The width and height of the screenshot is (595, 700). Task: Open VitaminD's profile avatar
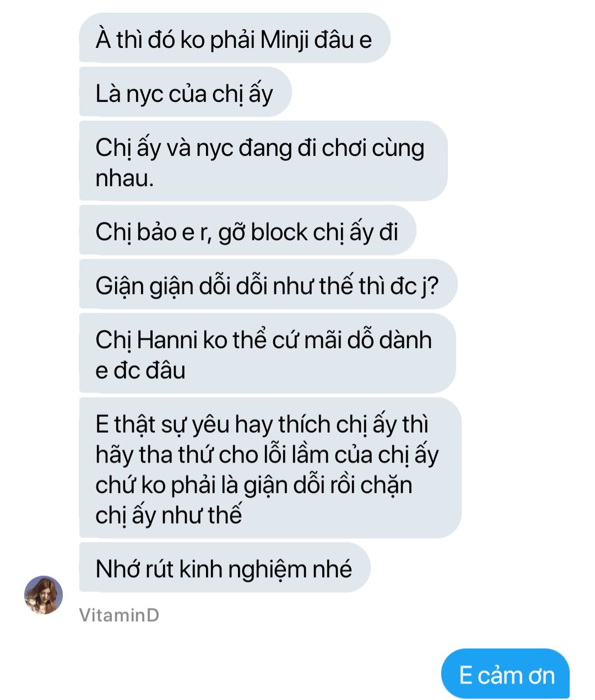(x=44, y=595)
